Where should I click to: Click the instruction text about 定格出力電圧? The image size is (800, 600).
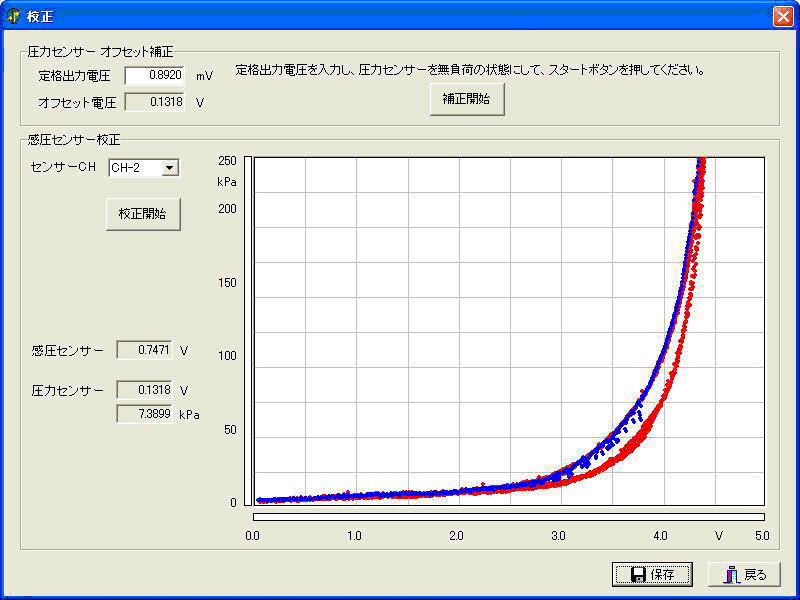pos(470,71)
